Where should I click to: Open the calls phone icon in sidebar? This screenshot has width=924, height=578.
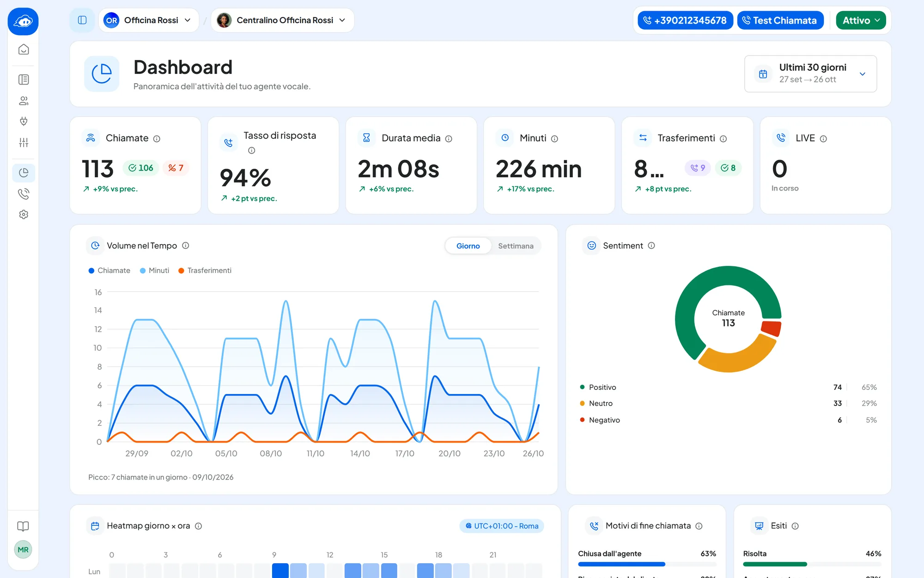(x=24, y=194)
